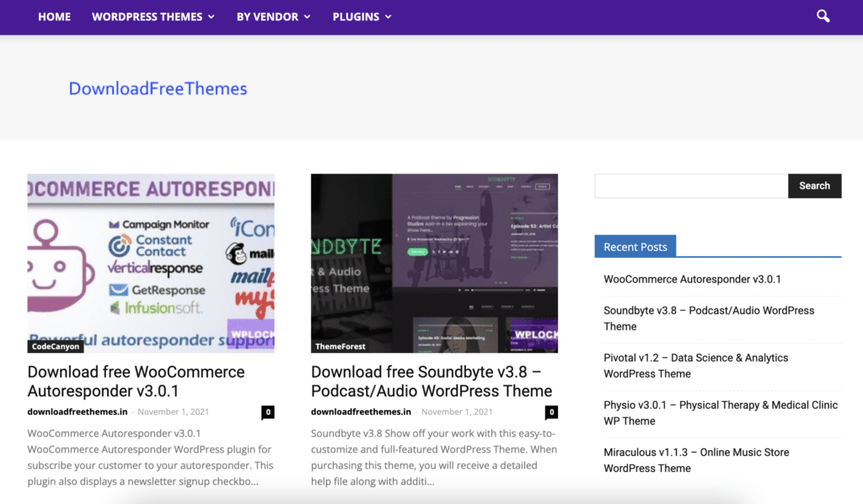
Task: Click comment count badge on WooCommerce Autoresponder post
Action: (267, 412)
